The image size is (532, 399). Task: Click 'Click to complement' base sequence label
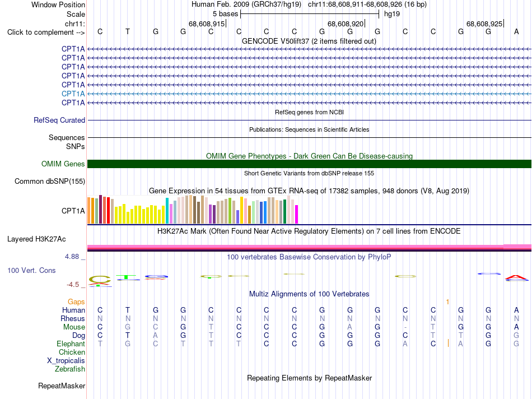(x=46, y=33)
